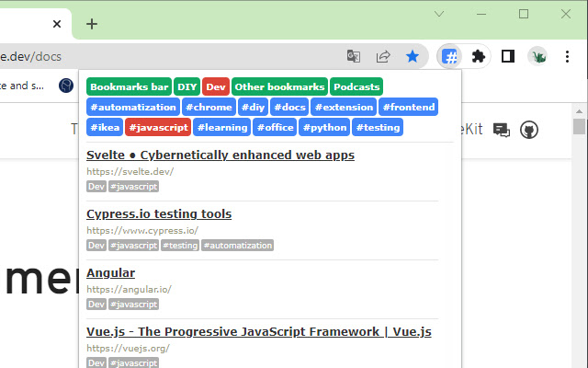Open the Svelte Cybernetically enhanced web apps link
588x368 pixels.
[220, 155]
